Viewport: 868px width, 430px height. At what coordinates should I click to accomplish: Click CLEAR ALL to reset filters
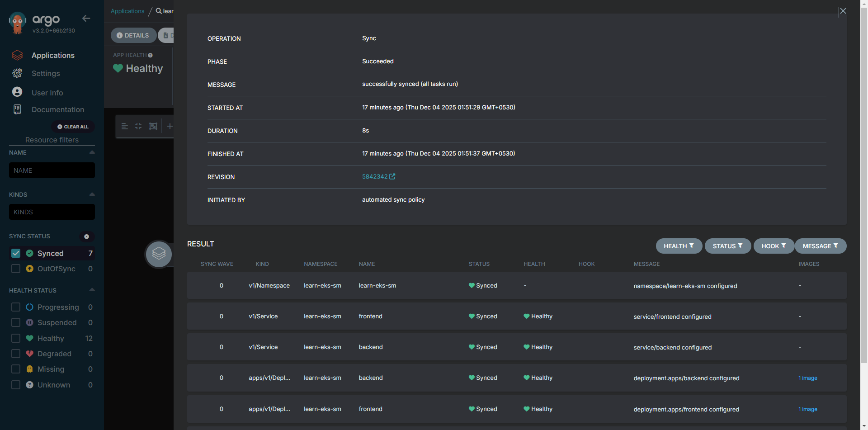tap(73, 127)
